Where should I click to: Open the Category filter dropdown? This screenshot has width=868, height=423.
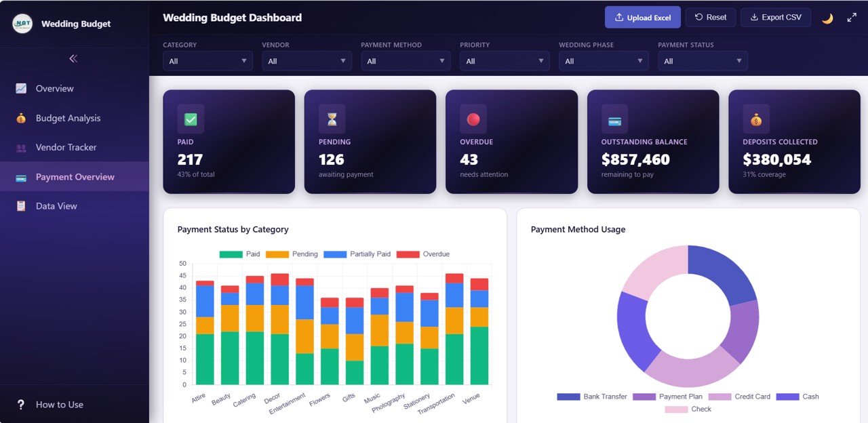coord(208,61)
